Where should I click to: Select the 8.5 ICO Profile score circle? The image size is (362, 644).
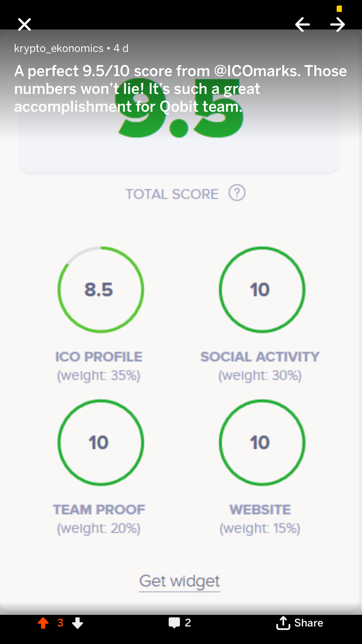101,290
